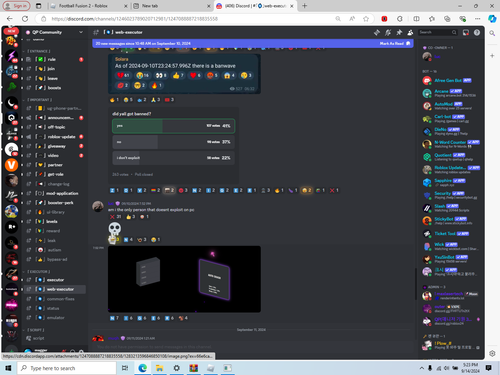Open the roblox-update channel
500x375 pixels.
pyautogui.click(x=54, y=137)
